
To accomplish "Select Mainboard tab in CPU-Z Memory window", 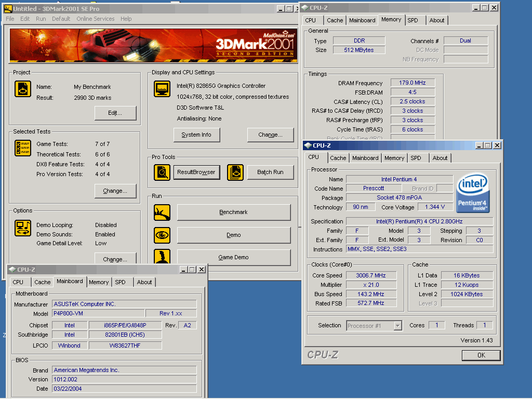I will click(362, 20).
